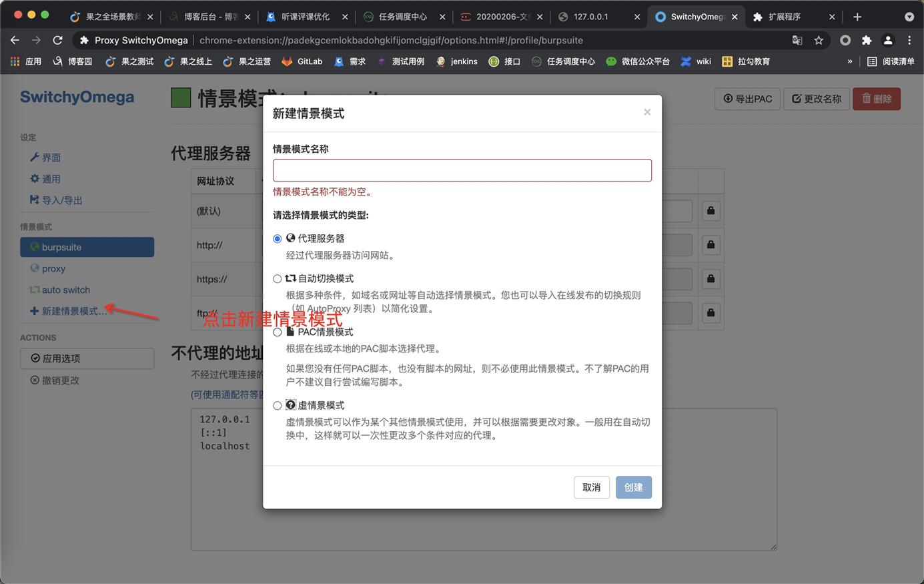The image size is (924, 584).
Task: Click the translate page icon
Action: (x=797, y=40)
